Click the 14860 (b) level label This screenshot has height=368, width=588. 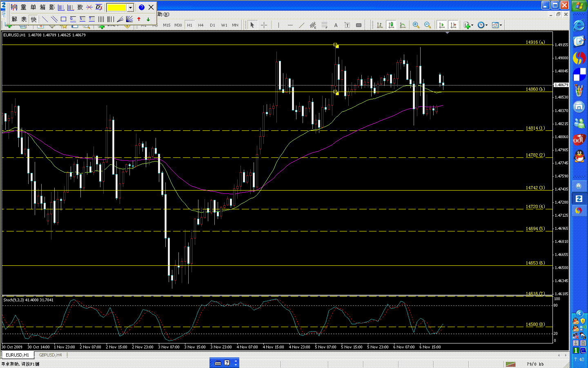(535, 89)
